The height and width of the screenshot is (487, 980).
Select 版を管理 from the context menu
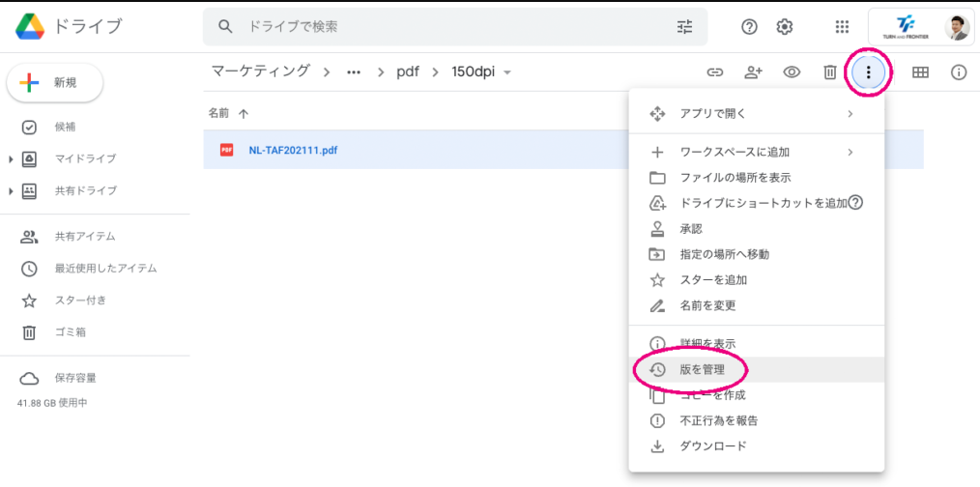click(702, 369)
